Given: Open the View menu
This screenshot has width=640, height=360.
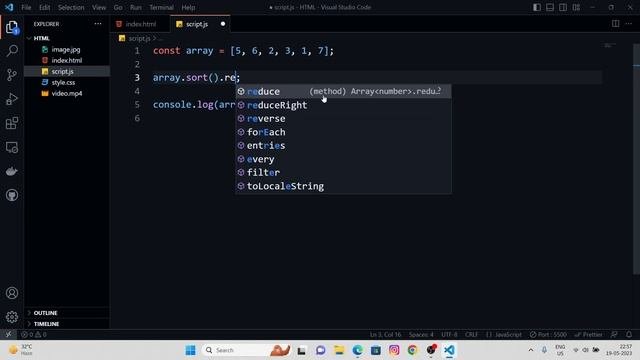Looking at the screenshot, I should click(99, 7).
